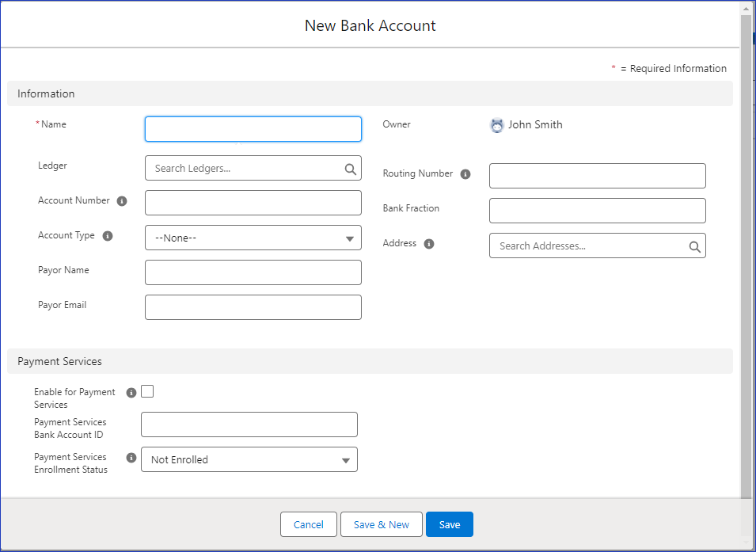Click the Search Addresses lookup field
Viewport: 756px width, 552px height.
click(598, 246)
